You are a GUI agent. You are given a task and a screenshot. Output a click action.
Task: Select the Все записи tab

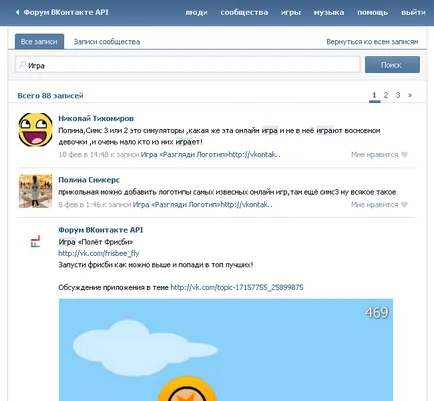(x=39, y=42)
